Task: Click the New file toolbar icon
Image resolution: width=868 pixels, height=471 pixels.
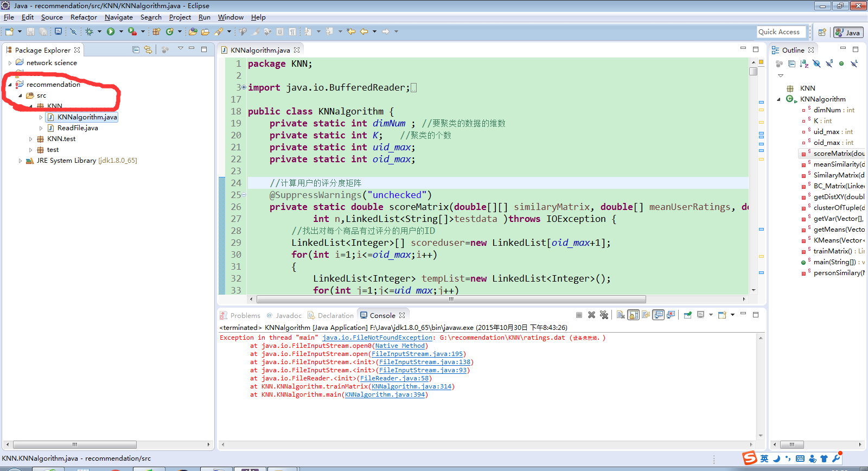Action: pos(9,32)
